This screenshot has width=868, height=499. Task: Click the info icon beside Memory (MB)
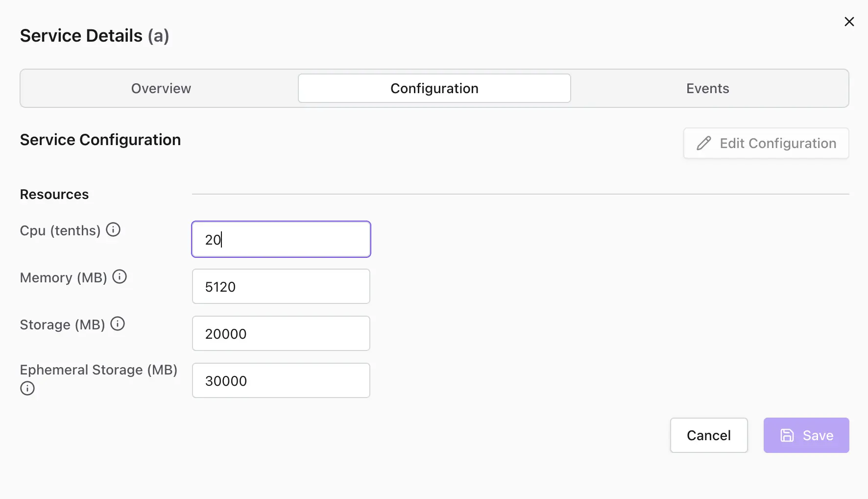pyautogui.click(x=120, y=276)
